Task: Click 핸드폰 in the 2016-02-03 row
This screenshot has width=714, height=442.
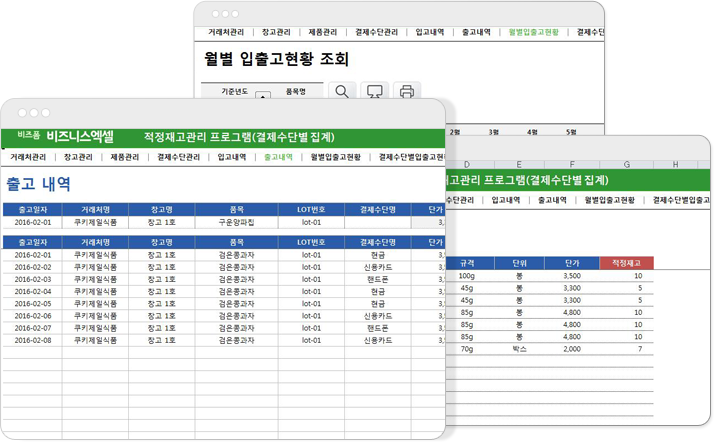Action: click(378, 279)
